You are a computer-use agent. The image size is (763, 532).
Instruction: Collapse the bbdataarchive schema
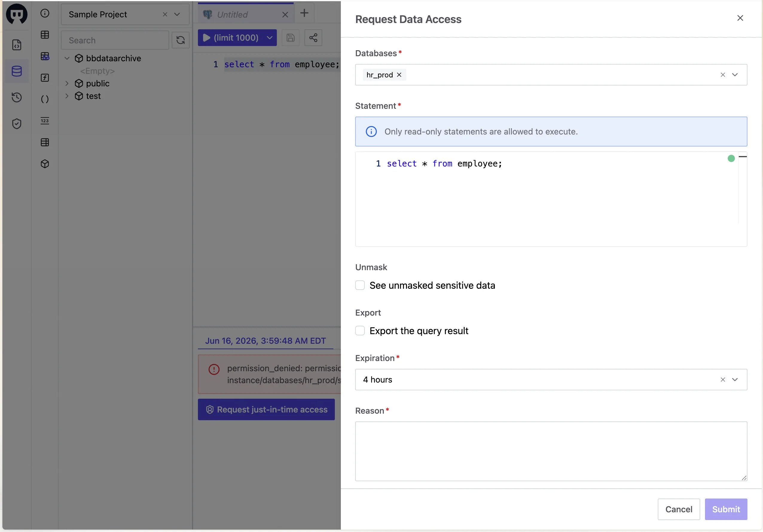pyautogui.click(x=67, y=59)
